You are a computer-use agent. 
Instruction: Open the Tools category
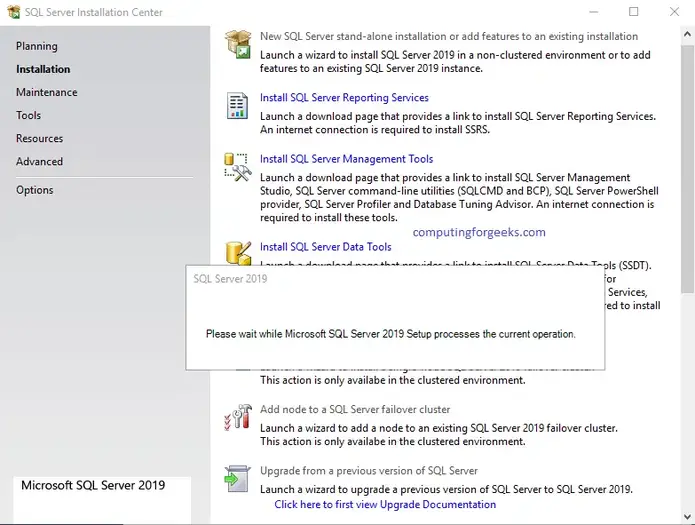coord(28,115)
